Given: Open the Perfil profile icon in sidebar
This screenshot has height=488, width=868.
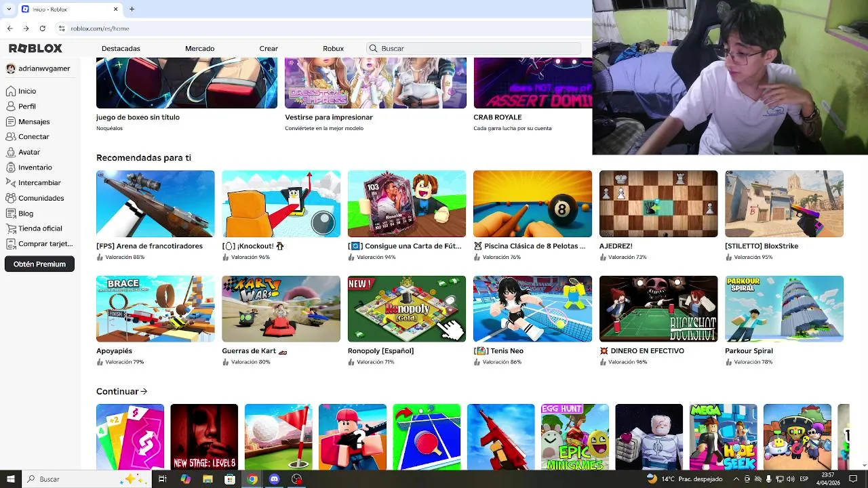Looking at the screenshot, I should [11, 106].
